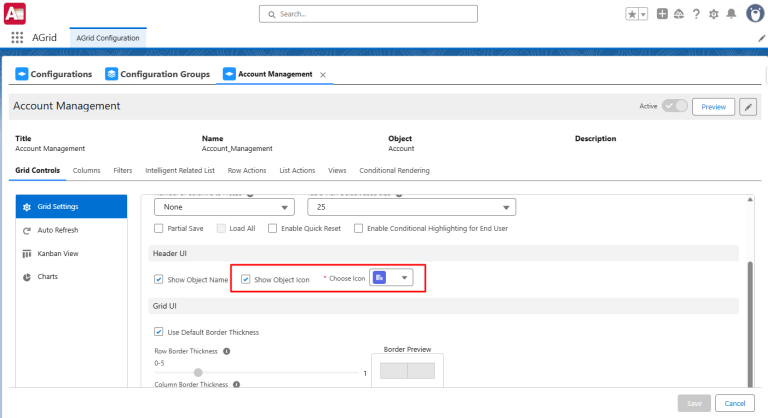
Task: Click the navigation edit pencil icon
Action: coord(762,38)
